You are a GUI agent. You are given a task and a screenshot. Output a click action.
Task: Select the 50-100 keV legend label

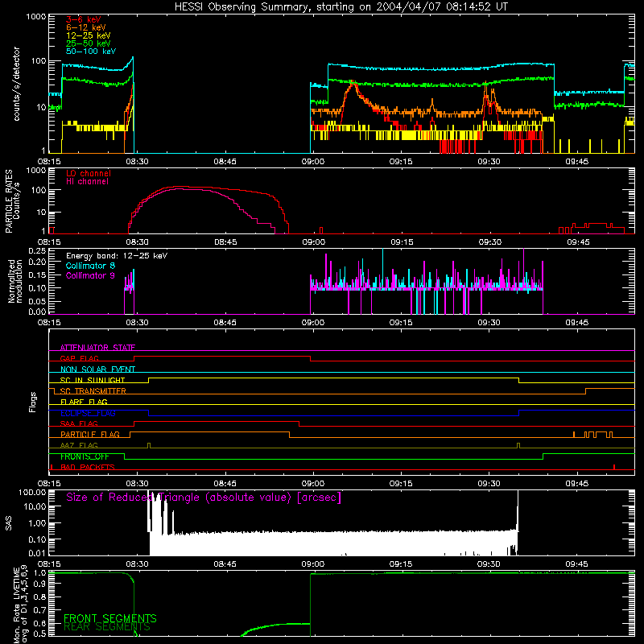coord(91,52)
